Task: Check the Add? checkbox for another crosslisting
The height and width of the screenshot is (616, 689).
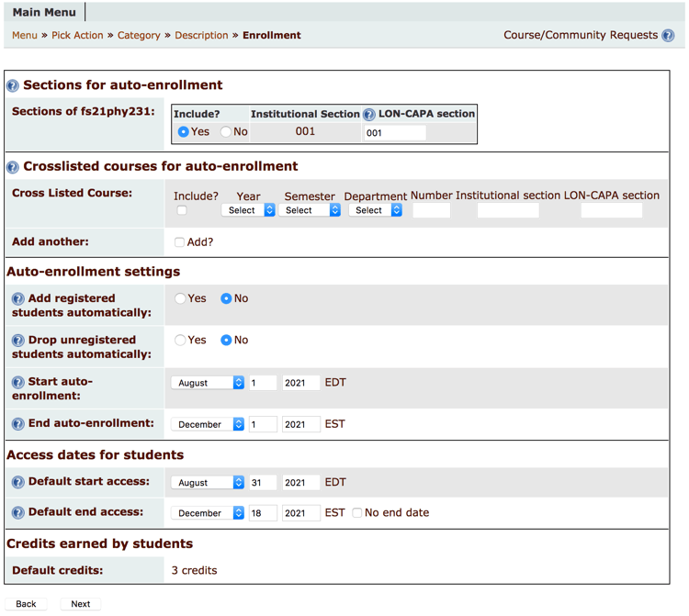Action: 179,242
